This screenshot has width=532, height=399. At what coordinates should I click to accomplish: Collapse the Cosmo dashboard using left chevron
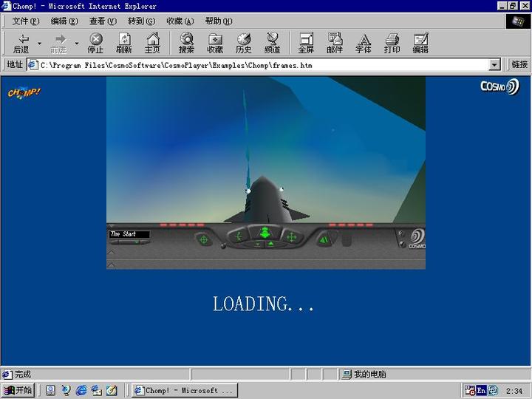coord(111,252)
